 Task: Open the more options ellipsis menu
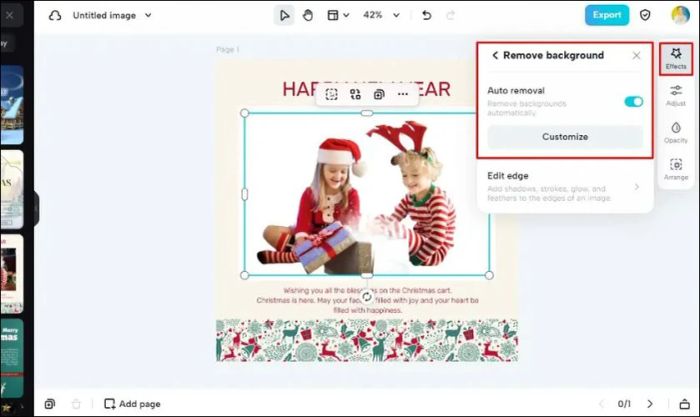pos(403,94)
